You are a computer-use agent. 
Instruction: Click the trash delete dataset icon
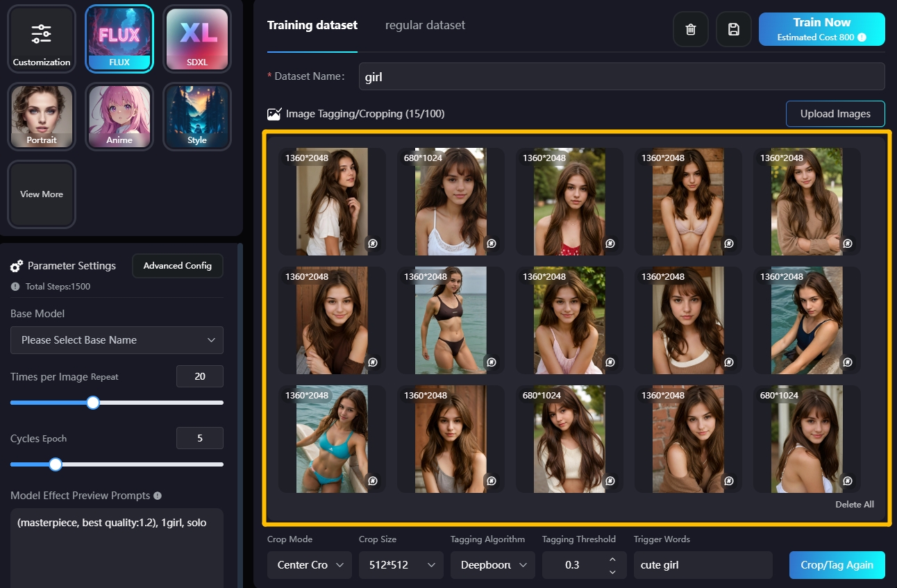690,29
